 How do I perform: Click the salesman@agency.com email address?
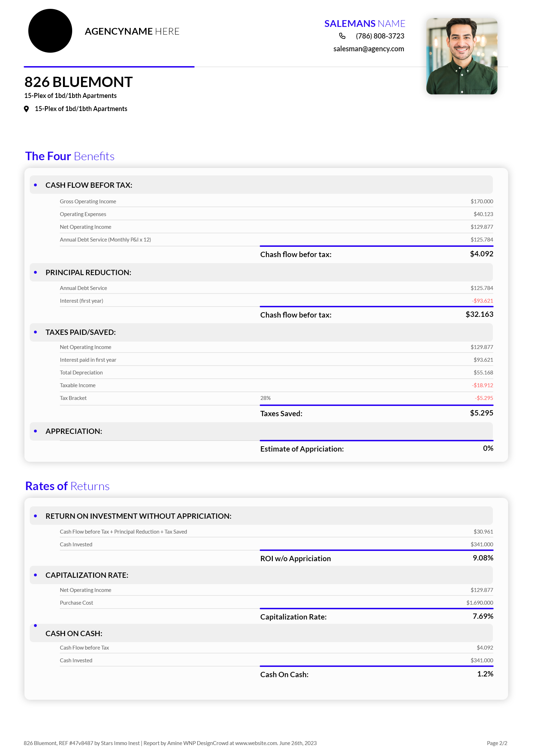(368, 49)
